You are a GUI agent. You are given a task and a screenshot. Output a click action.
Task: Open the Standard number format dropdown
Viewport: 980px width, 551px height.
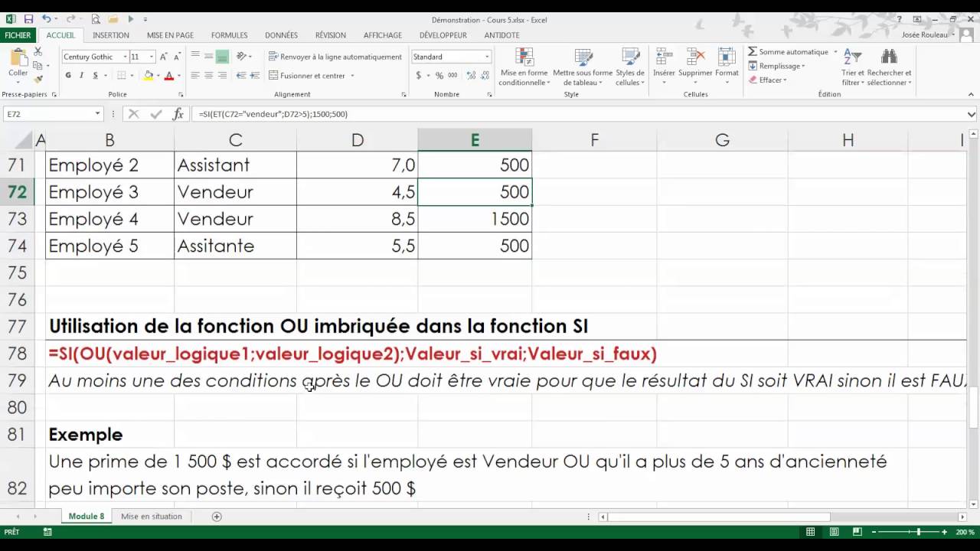486,57
